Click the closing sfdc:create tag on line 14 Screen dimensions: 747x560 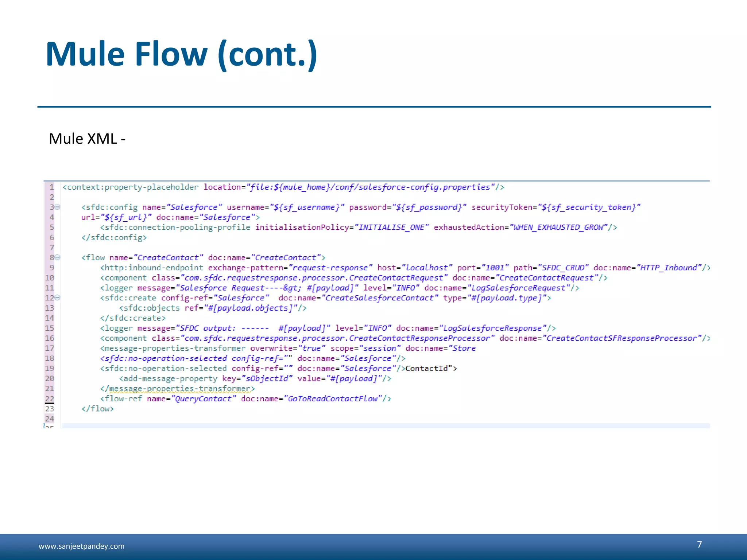133,318
